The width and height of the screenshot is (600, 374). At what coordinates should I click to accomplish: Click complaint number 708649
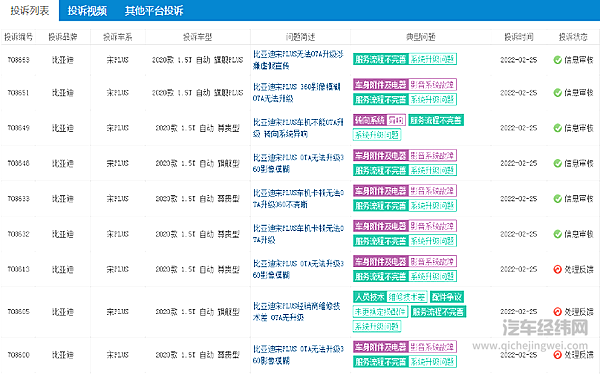coord(18,128)
